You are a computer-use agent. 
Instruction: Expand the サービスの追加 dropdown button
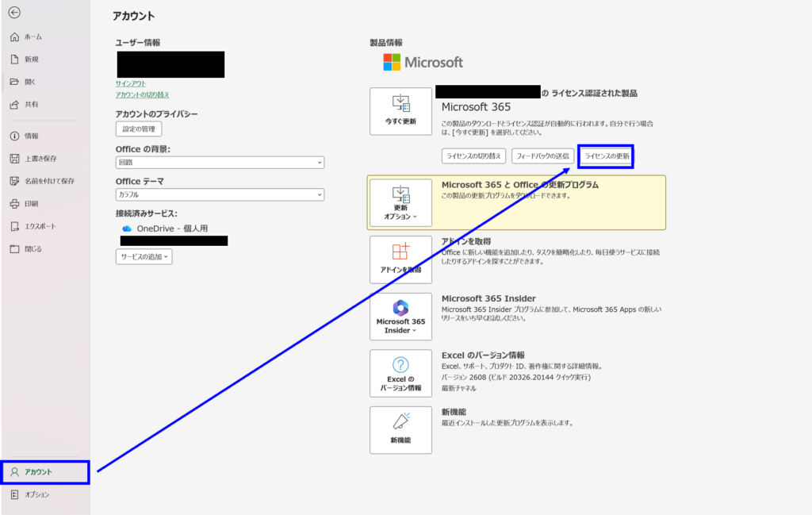(x=144, y=256)
